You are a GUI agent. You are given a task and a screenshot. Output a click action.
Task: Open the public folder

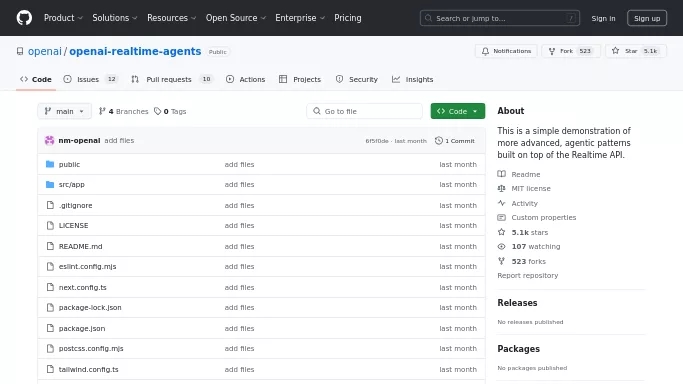pos(69,165)
